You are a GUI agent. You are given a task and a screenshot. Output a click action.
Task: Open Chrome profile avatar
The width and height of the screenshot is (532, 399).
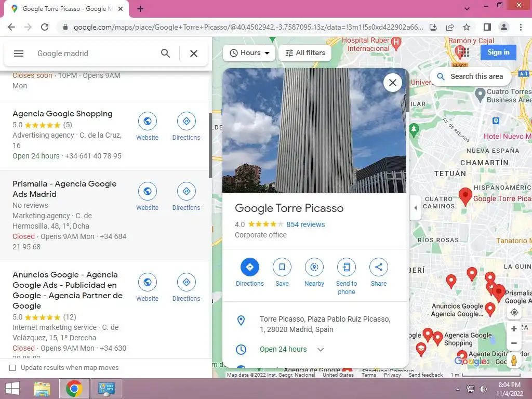click(504, 27)
